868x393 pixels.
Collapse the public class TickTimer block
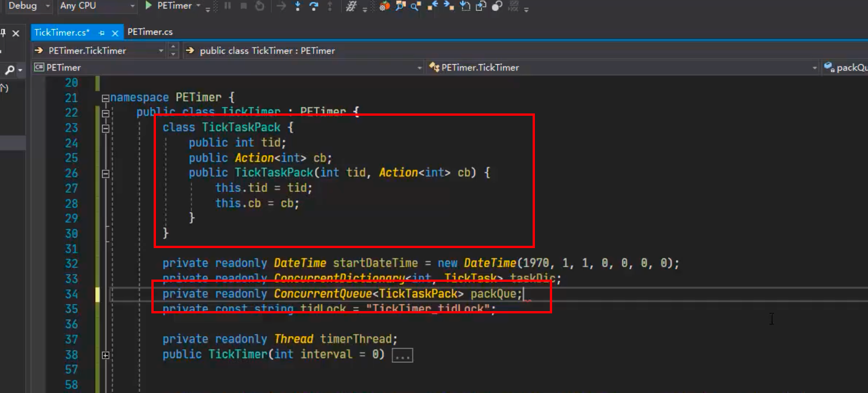tap(105, 113)
